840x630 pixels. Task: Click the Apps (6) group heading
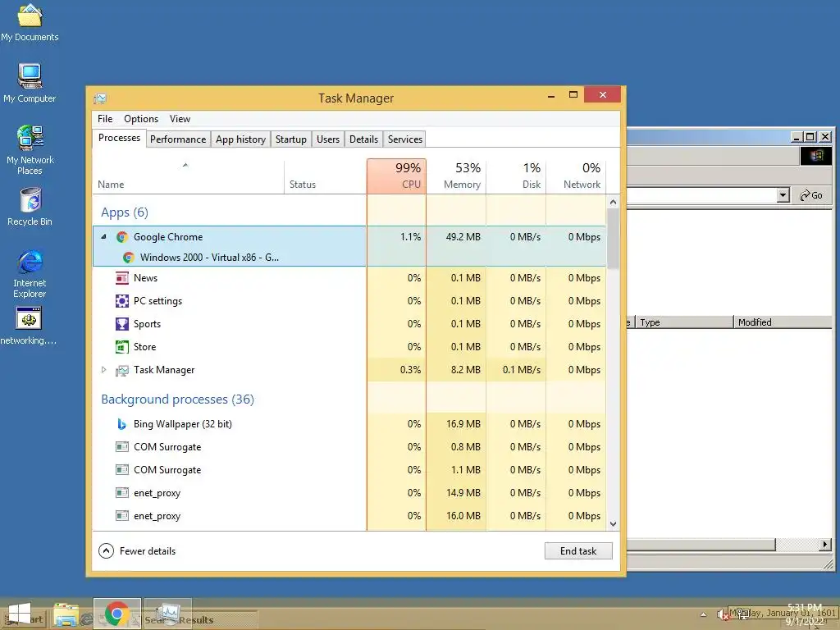tap(125, 212)
